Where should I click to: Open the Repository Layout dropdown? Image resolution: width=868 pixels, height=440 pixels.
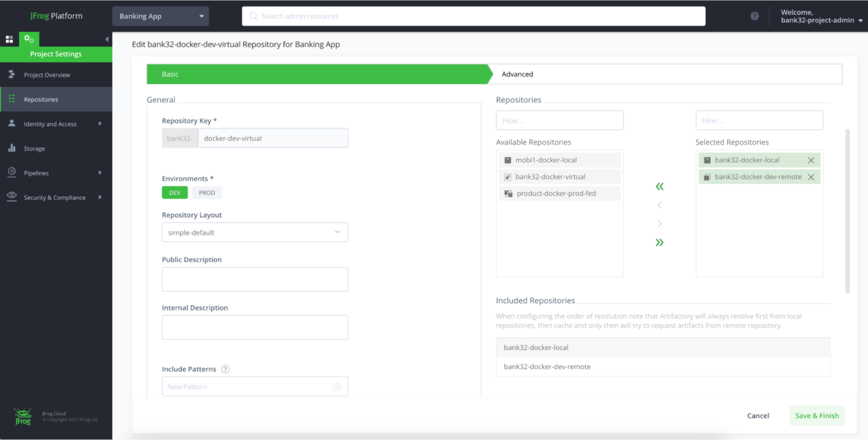click(255, 232)
